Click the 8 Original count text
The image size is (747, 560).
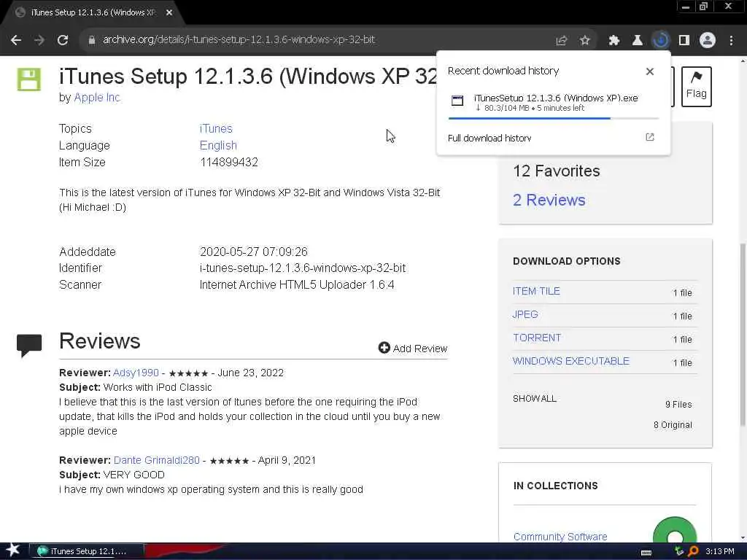tap(673, 425)
